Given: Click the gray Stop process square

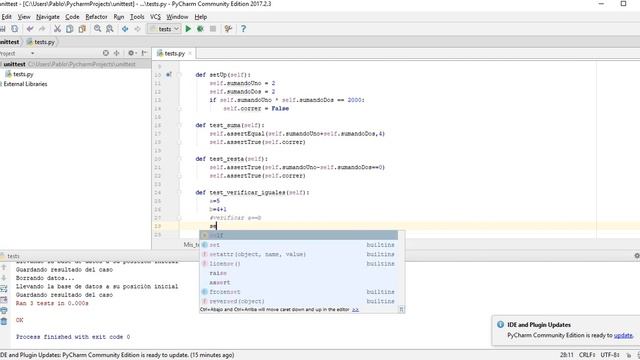Looking at the screenshot, I should [213, 29].
